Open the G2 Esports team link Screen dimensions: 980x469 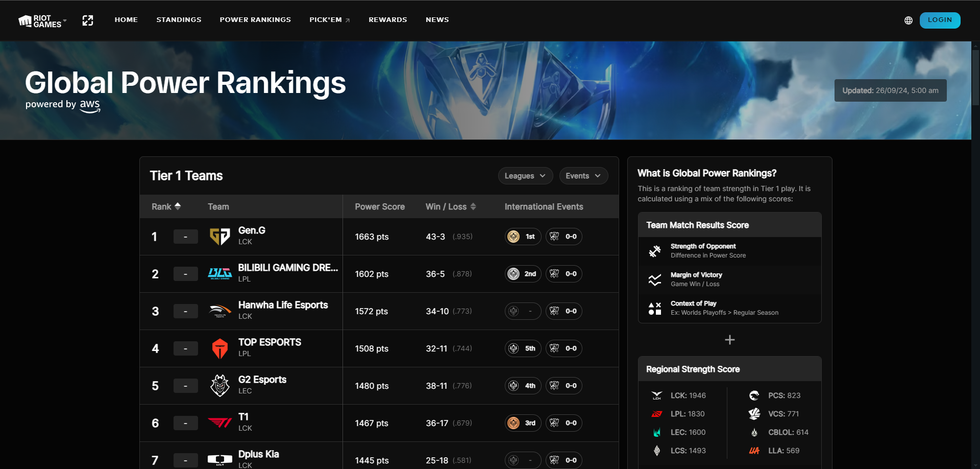pyautogui.click(x=262, y=380)
